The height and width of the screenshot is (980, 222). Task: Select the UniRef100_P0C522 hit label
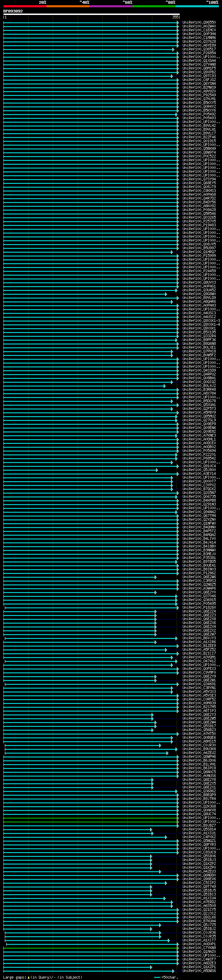[199, 156]
